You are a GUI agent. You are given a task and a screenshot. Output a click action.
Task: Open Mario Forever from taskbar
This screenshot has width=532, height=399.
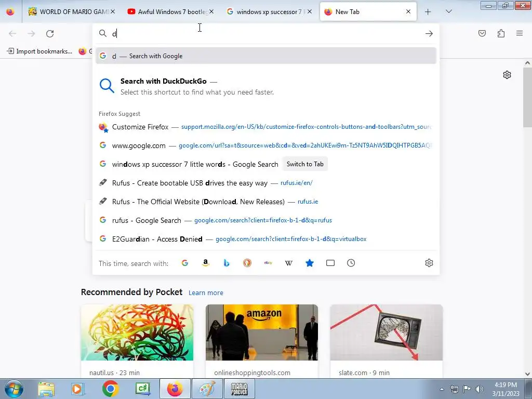pos(239,389)
